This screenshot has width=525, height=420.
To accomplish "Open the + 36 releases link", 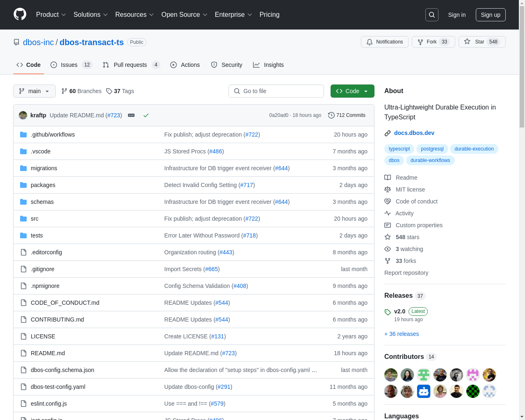I will pos(402,334).
